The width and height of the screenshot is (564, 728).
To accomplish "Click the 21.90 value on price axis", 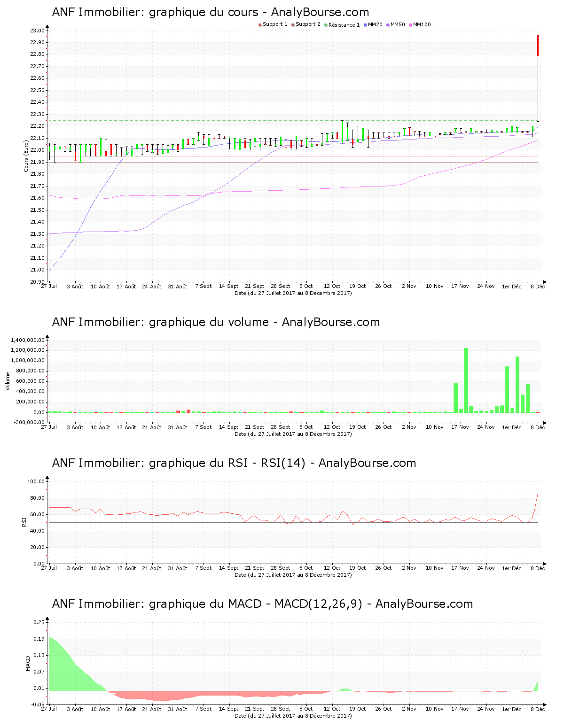I will pyautogui.click(x=37, y=162).
